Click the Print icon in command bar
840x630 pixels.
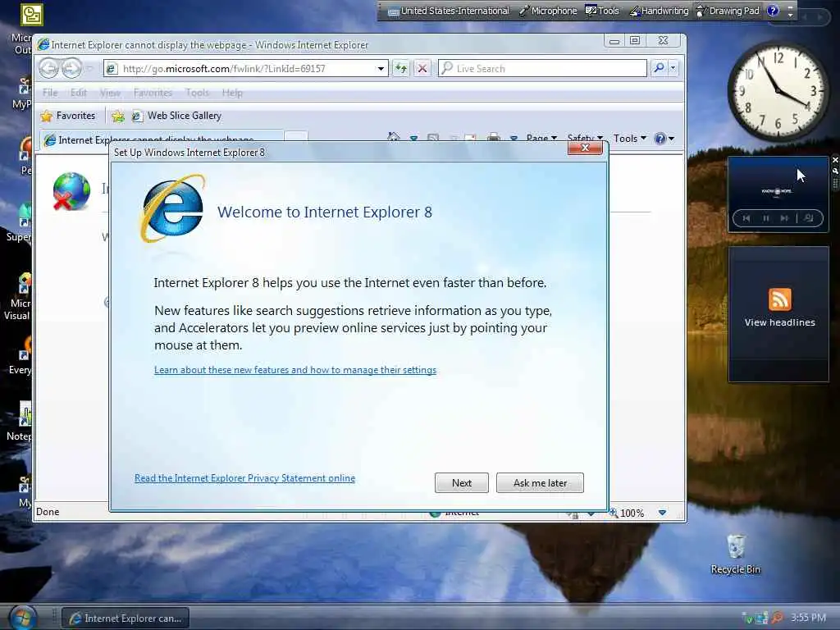click(x=493, y=137)
